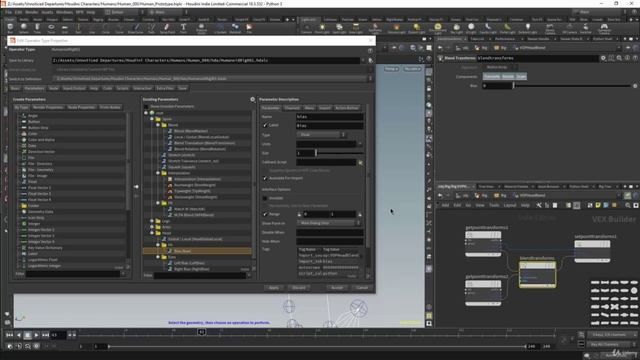
Task: Toggle the Rotate component button
Action: 508,76
